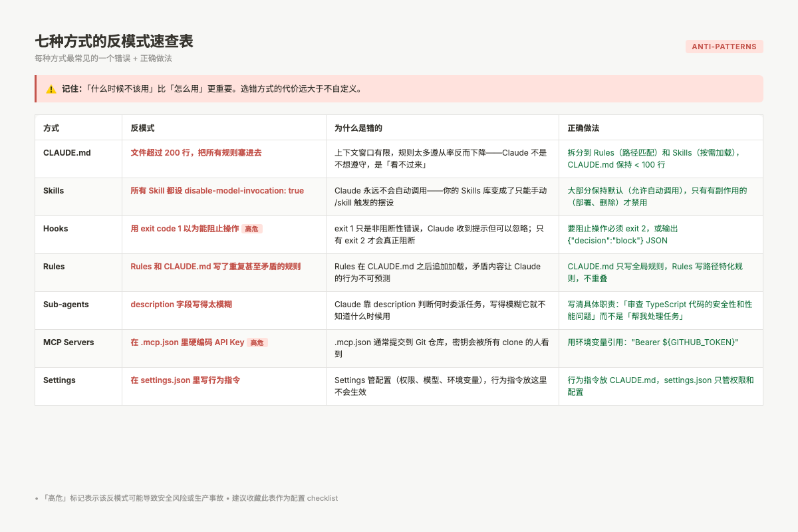Click the correct practice starting 要阻止操作必须 exit 2
The width and height of the screenshot is (798, 532).
click(x=622, y=234)
